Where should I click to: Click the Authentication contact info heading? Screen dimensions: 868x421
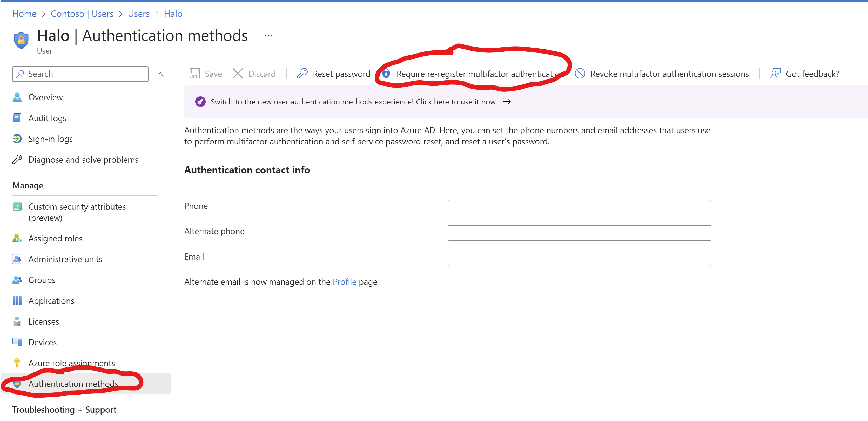[247, 170]
